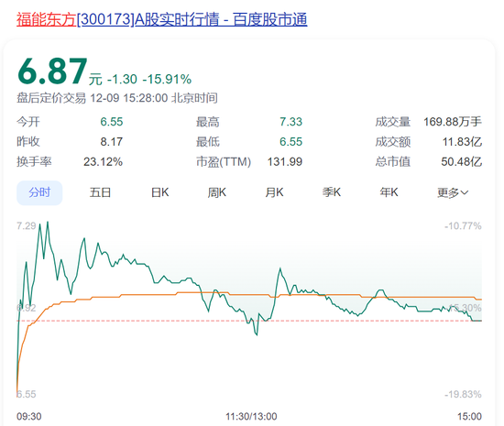The width and height of the screenshot is (504, 426).
Task: Click the 15:00 time axis label
Action: [469, 417]
